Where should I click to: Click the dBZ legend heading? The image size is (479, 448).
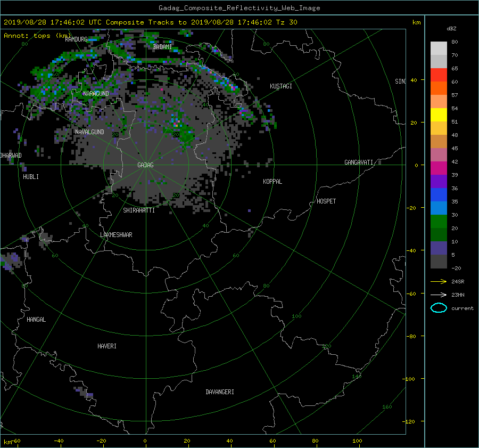tap(451, 29)
